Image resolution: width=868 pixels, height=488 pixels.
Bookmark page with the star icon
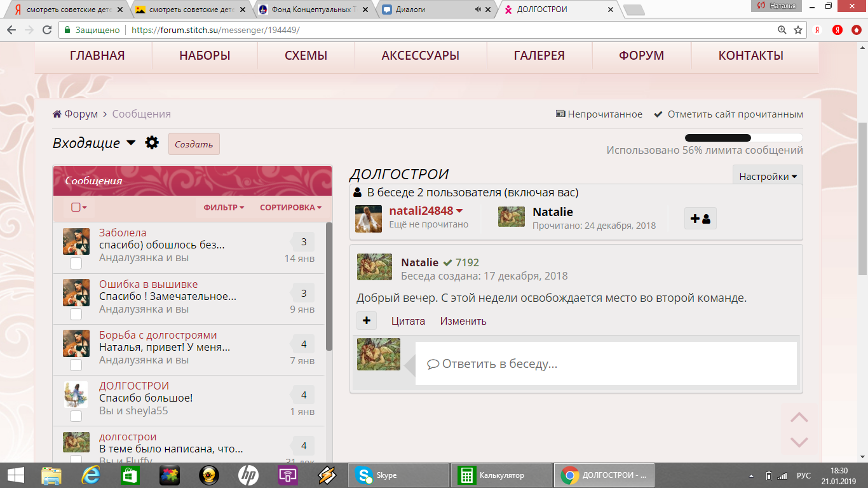(798, 30)
